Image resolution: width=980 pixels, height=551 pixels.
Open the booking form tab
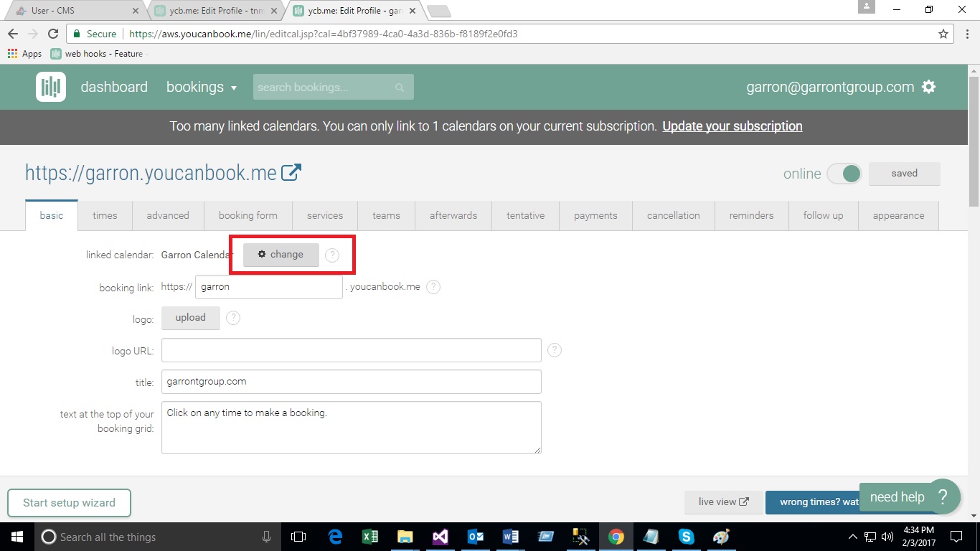248,215
